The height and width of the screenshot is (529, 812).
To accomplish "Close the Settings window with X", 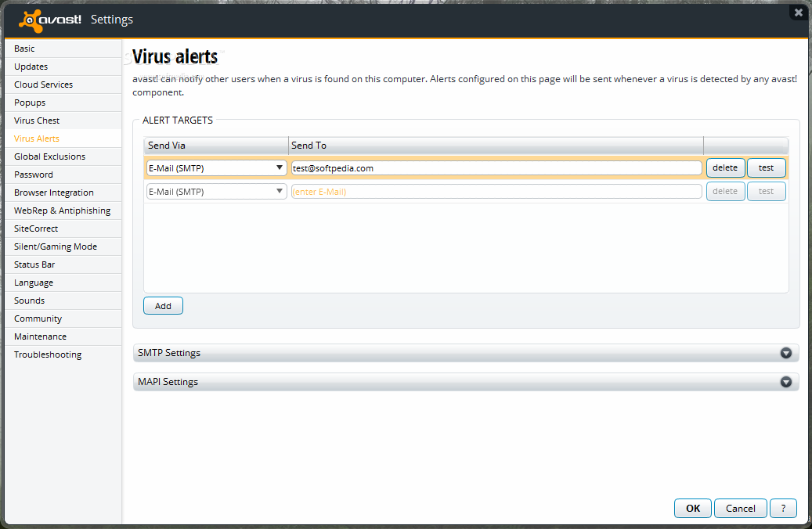I will [x=799, y=12].
